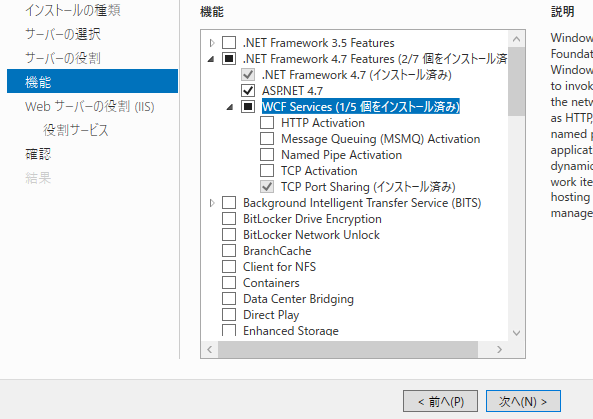Select the BitLocker Drive Encryption label
The image size is (593, 419).
coord(312,219)
